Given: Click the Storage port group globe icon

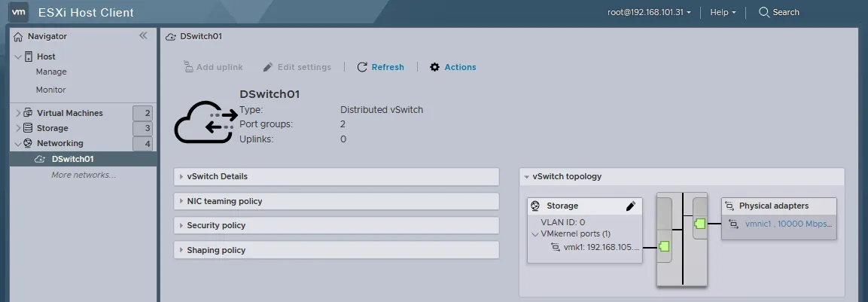Looking at the screenshot, I should click(535, 206).
